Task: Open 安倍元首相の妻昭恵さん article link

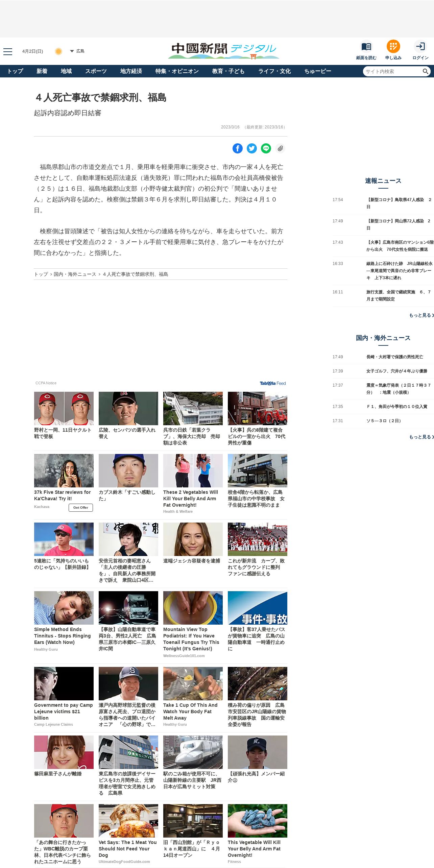Action: pos(127,570)
